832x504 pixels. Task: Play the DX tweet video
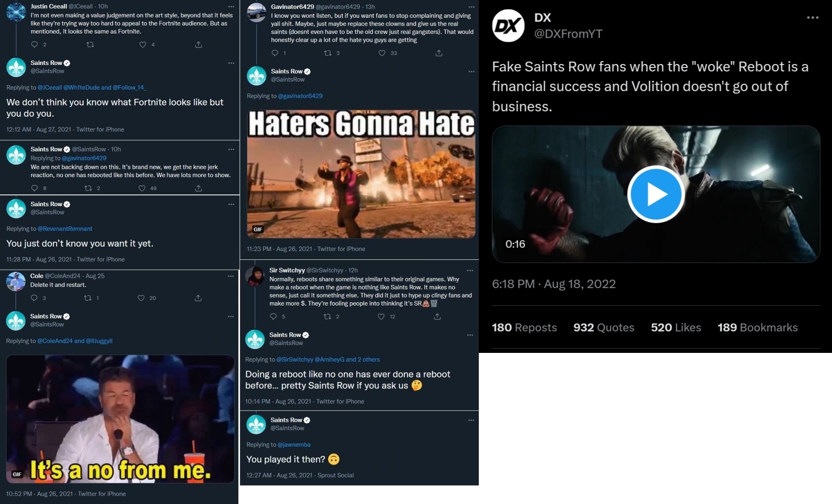tap(656, 194)
